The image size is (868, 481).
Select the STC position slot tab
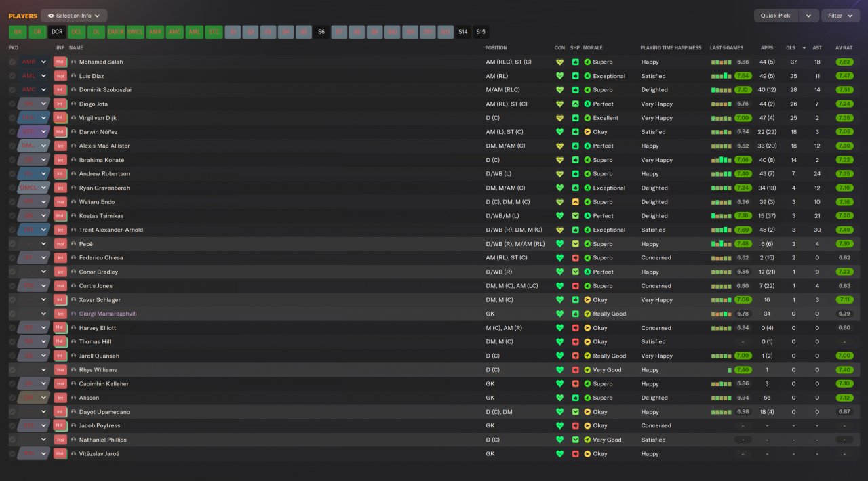click(x=214, y=32)
